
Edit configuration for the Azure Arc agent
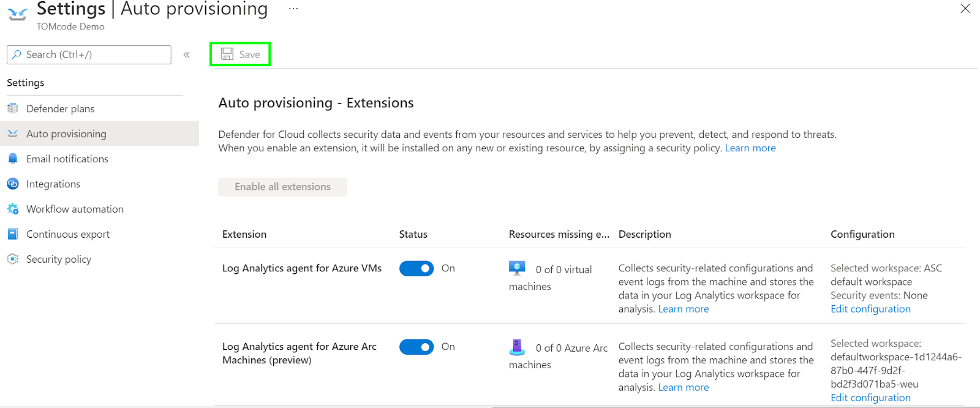click(x=870, y=398)
